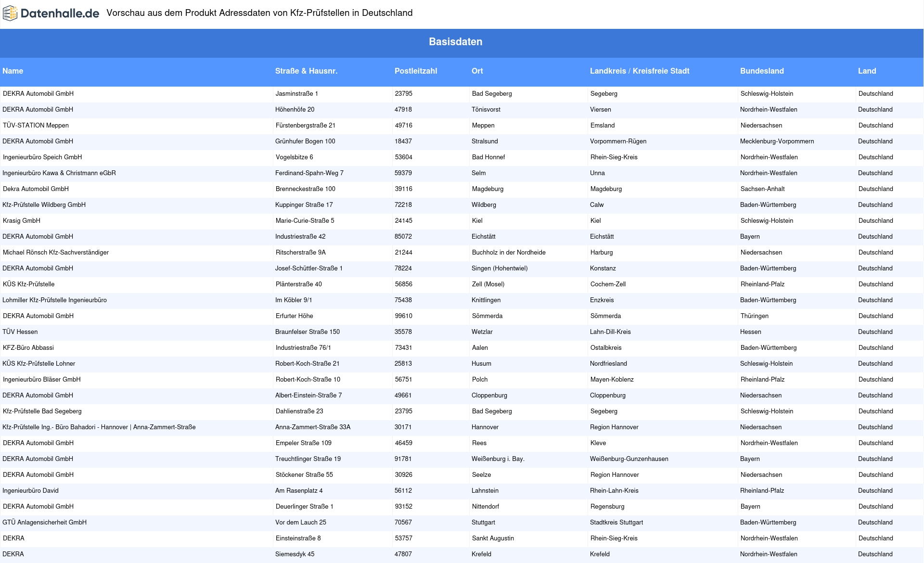
Task: Click the TÜV-STATION Meppen name cell
Action: 36,125
